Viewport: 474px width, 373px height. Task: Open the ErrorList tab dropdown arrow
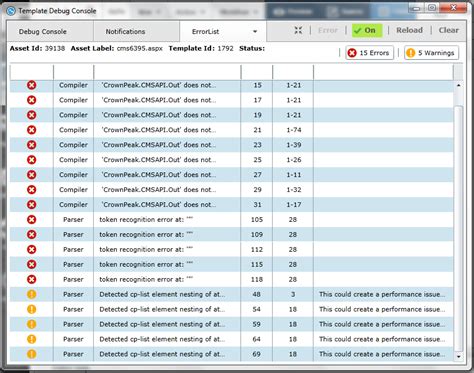click(255, 32)
